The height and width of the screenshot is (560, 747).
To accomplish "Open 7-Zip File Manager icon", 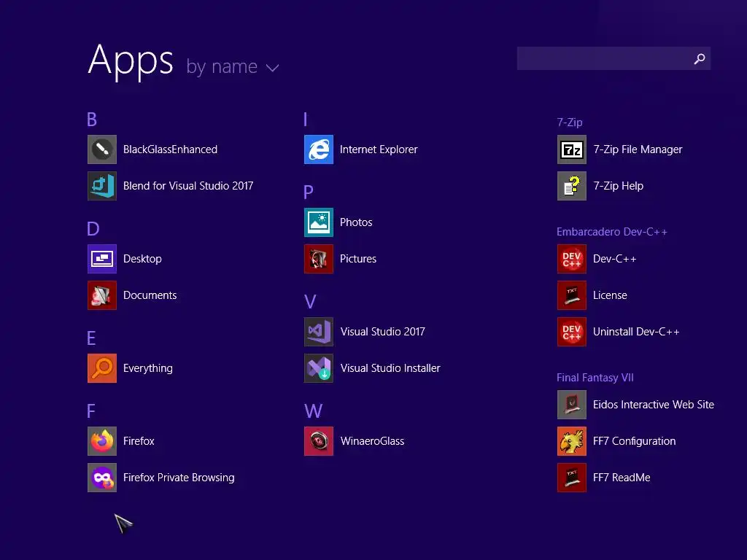I will click(572, 149).
